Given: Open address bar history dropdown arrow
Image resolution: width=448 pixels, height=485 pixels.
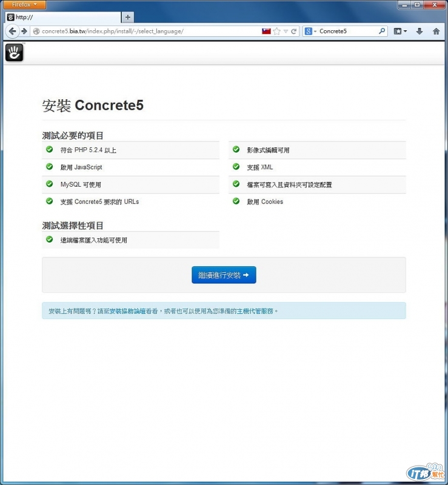Looking at the screenshot, I should point(286,32).
